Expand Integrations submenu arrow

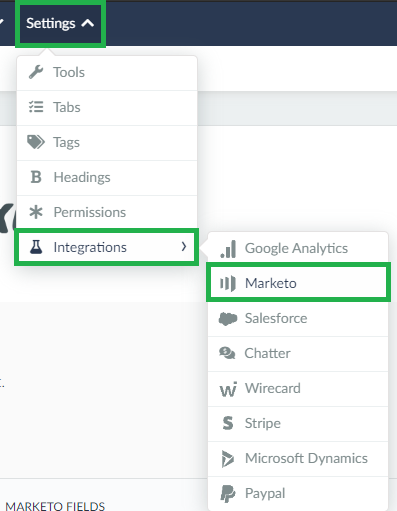pyautogui.click(x=184, y=247)
